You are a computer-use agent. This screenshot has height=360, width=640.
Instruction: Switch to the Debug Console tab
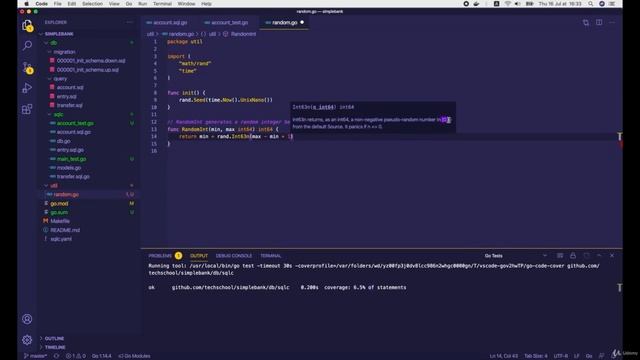233,256
